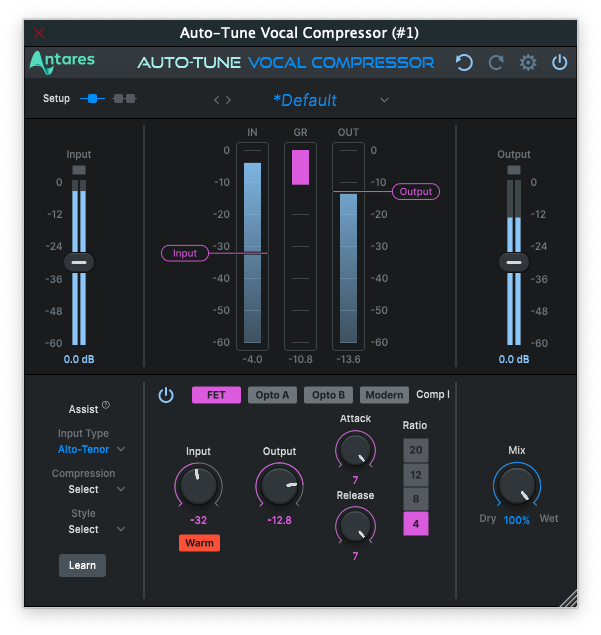The height and width of the screenshot is (635, 601).
Task: Toggle the Warm button
Action: [x=199, y=543]
